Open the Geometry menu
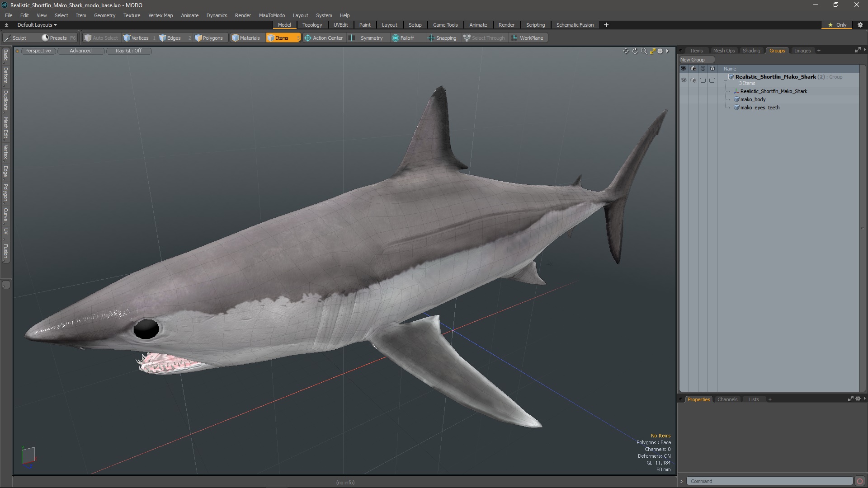Screen dimensions: 868x488 (104, 15)
